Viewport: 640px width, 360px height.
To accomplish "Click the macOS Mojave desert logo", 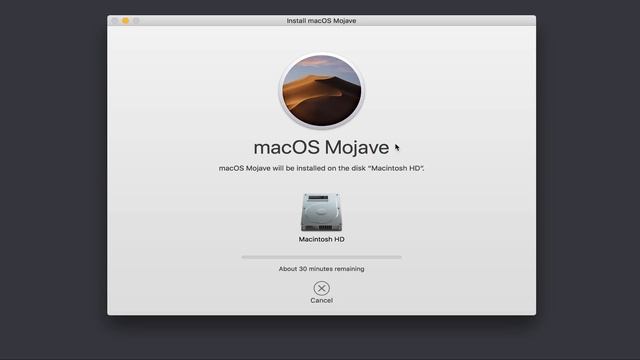I will (x=322, y=91).
